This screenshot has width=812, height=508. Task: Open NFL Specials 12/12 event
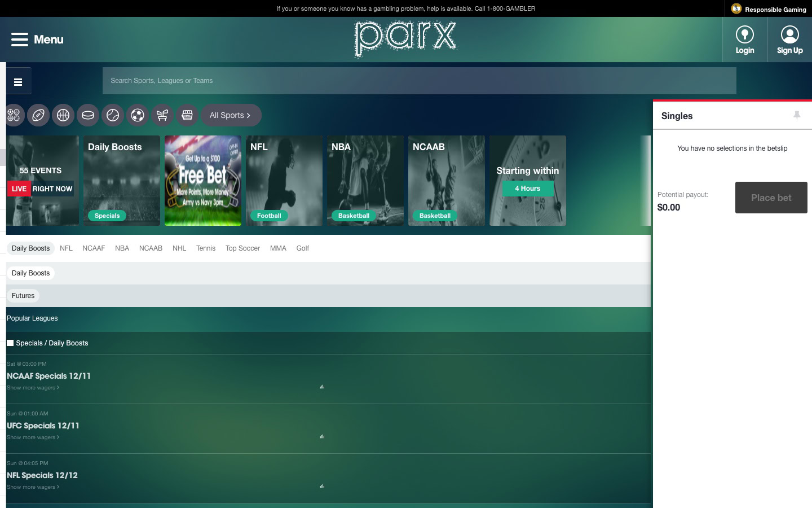(42, 475)
